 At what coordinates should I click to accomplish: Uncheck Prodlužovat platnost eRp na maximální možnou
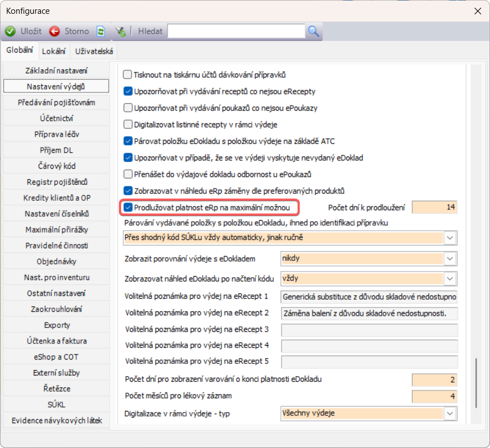(128, 207)
